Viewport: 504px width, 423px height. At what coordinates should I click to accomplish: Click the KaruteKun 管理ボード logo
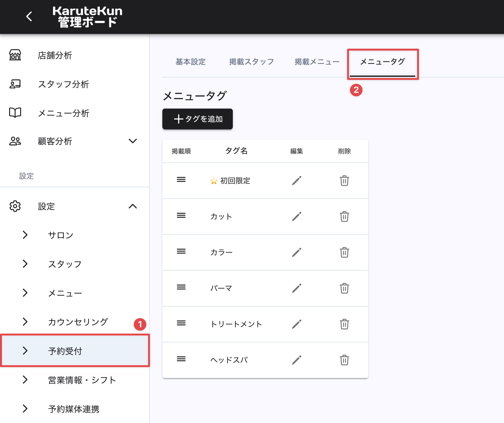click(87, 17)
